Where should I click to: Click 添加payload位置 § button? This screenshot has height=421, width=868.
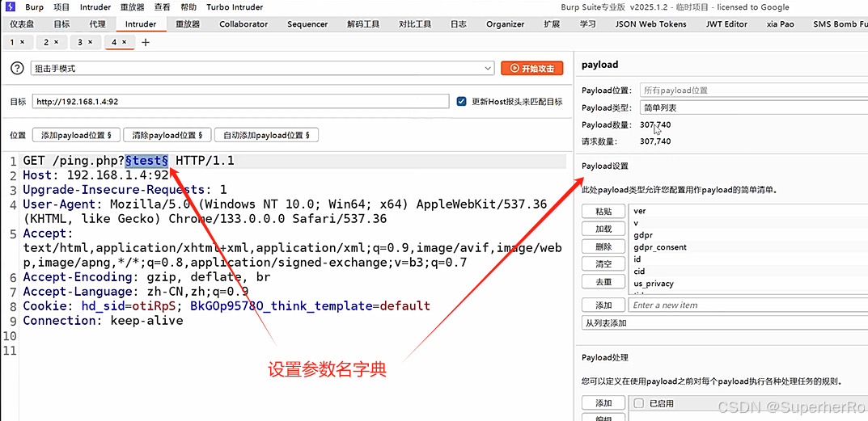click(76, 135)
